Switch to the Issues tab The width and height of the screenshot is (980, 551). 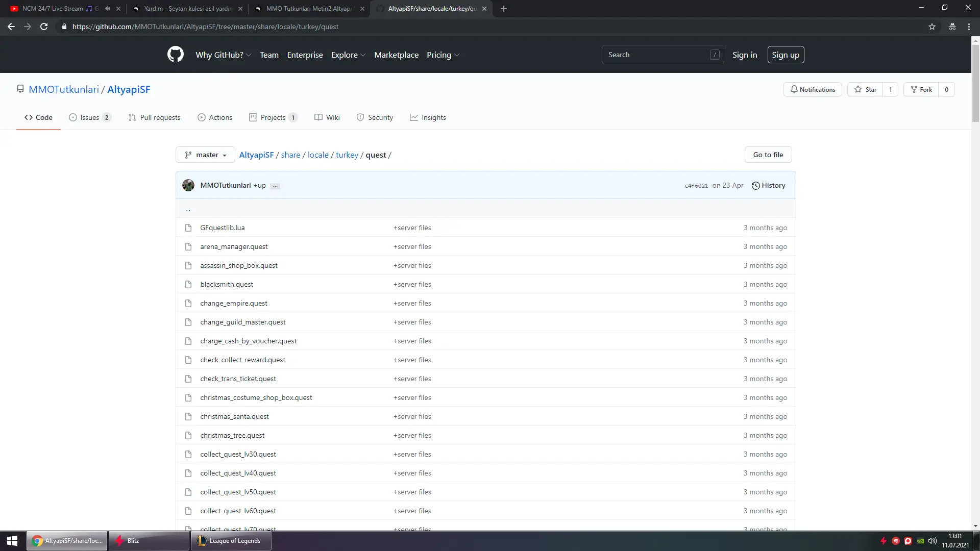(x=90, y=117)
